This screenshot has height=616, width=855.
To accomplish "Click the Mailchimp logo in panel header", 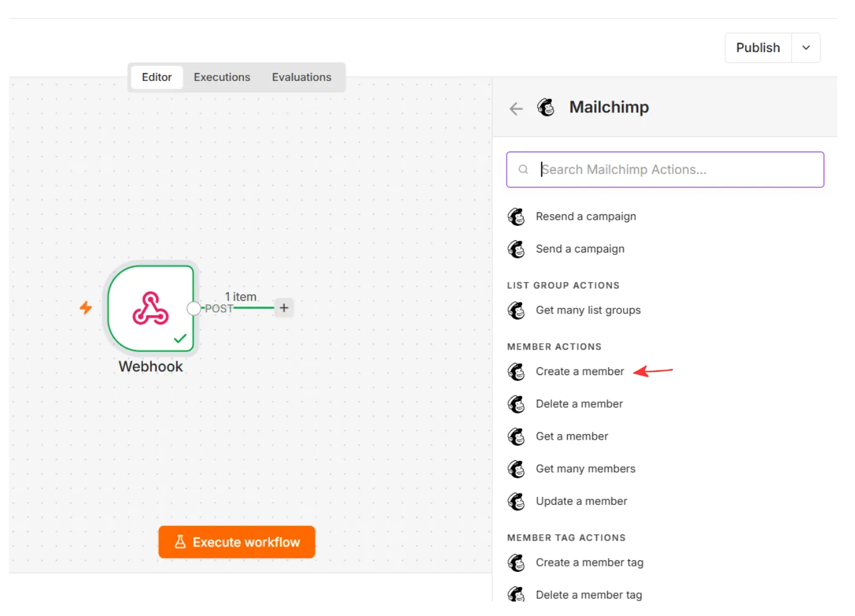I will coord(546,107).
